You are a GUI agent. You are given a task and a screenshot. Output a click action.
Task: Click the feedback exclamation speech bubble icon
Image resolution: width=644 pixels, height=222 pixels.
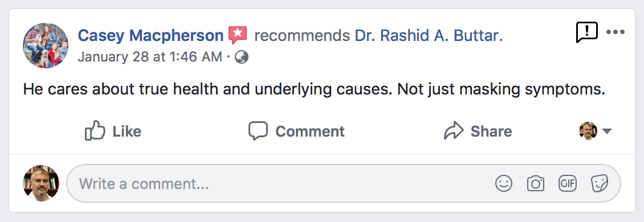586,32
